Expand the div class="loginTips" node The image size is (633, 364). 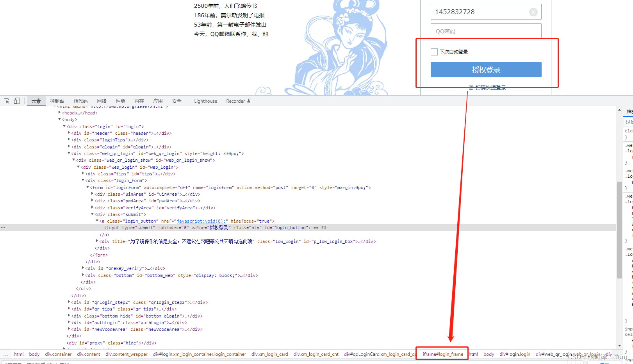pos(69,139)
